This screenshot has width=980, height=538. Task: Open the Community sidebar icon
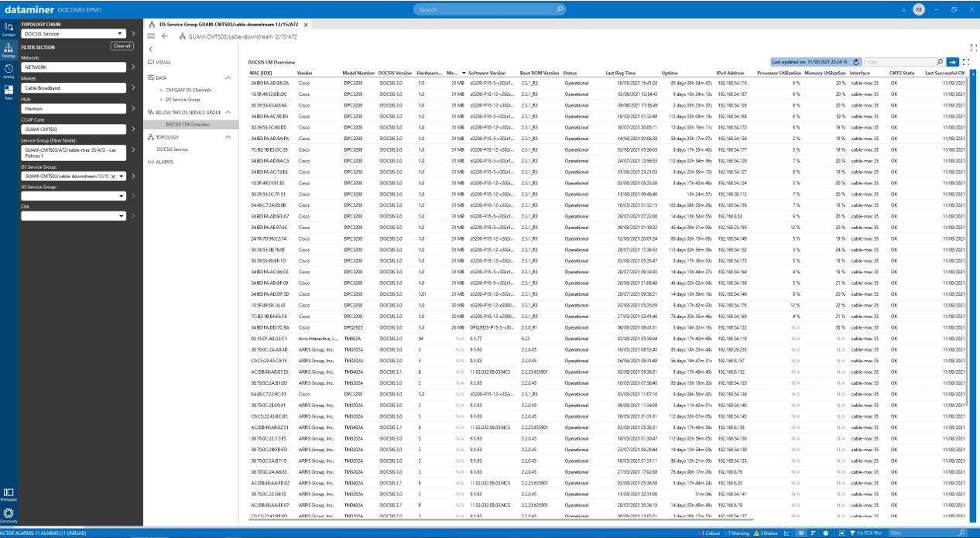coord(9,515)
